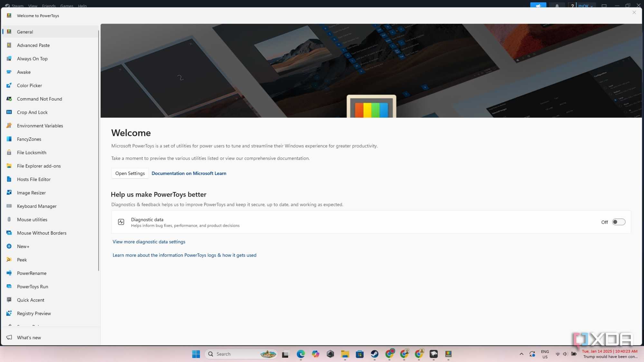Click the sidebar vertical scrollbar
The width and height of the screenshot is (644, 362).
click(x=99, y=151)
